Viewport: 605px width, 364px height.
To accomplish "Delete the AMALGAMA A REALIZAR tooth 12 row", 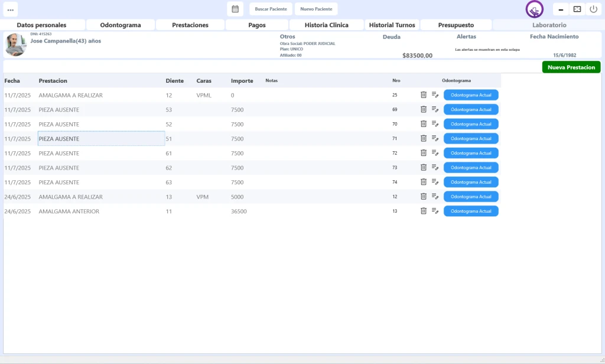I will (423, 95).
